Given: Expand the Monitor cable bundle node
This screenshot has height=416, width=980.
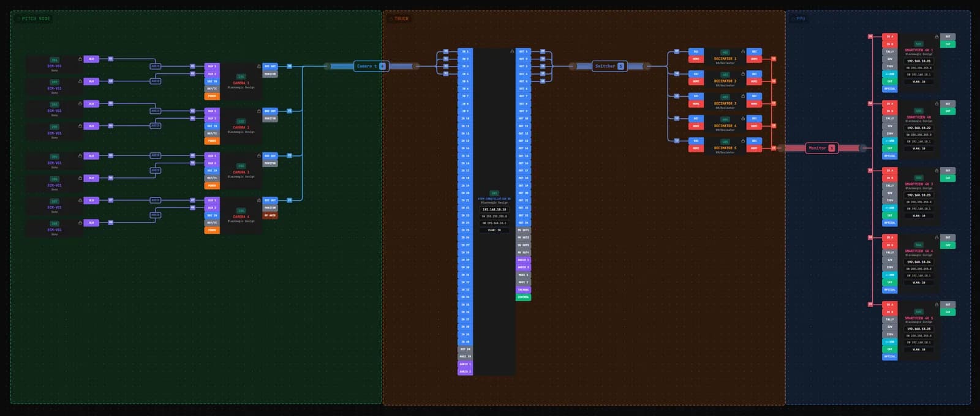Looking at the screenshot, I should click(x=821, y=148).
